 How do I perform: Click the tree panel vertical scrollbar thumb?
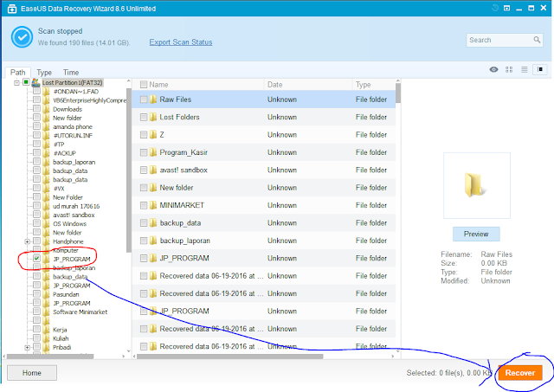[129, 170]
